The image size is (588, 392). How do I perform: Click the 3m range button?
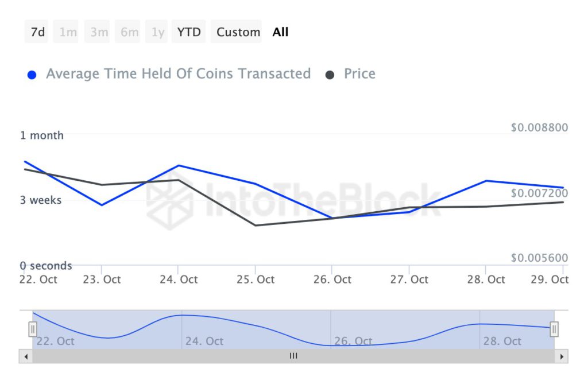click(x=99, y=32)
